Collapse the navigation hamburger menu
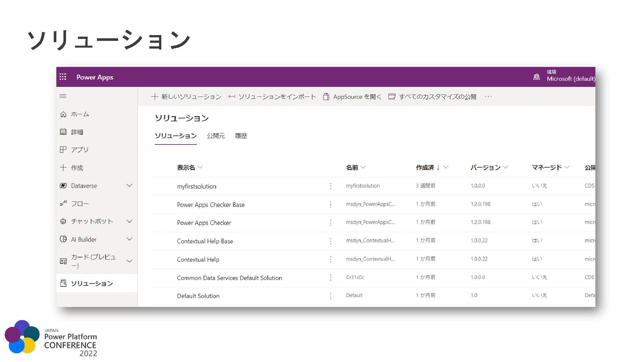Viewport: 644px width, 362px height. [63, 96]
